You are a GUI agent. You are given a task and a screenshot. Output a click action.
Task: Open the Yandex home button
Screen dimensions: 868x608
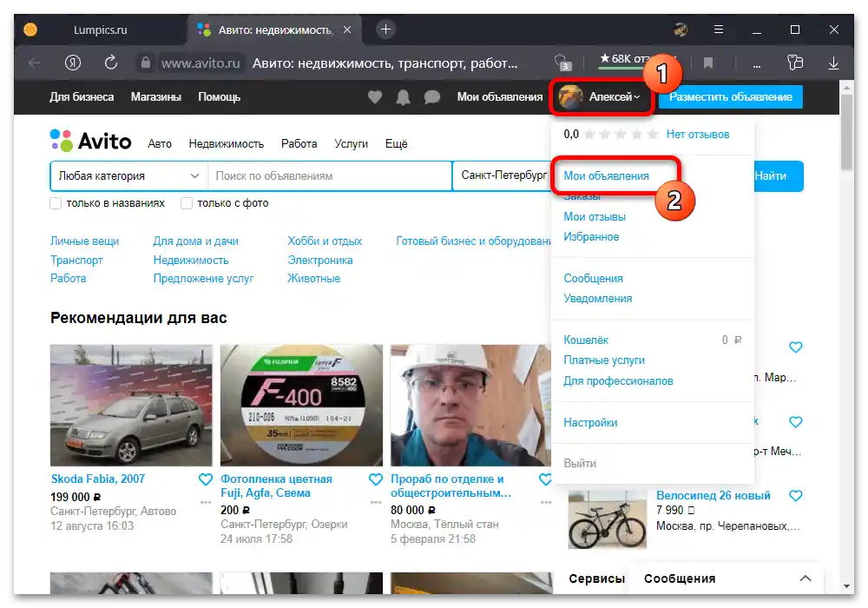pyautogui.click(x=73, y=63)
